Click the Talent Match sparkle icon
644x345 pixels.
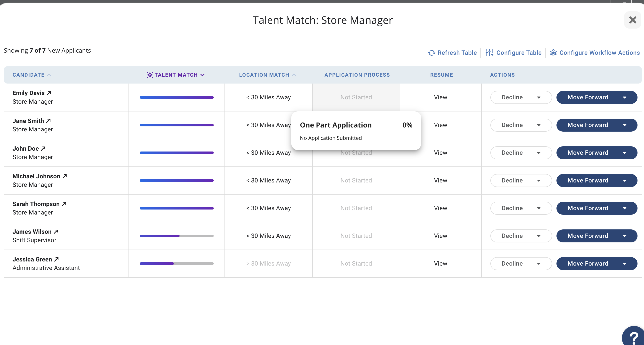pos(150,75)
